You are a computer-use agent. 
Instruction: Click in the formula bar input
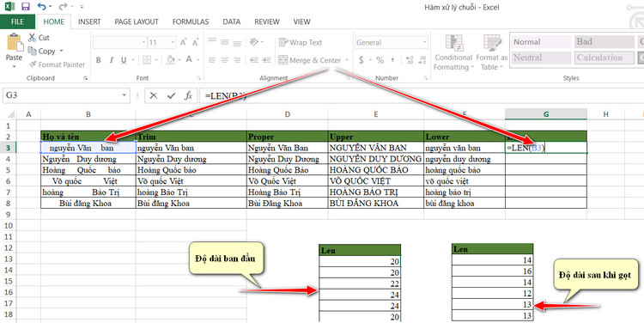422,95
